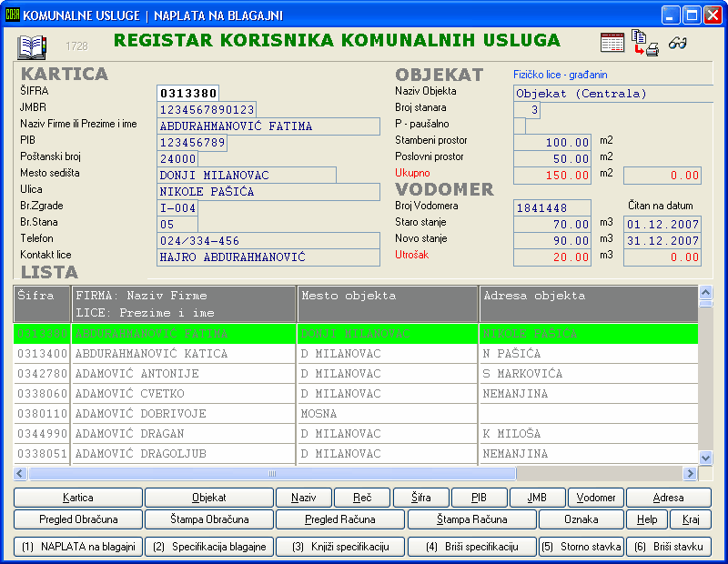Click the glasses search icon
This screenshot has height=564, width=728.
tap(677, 44)
